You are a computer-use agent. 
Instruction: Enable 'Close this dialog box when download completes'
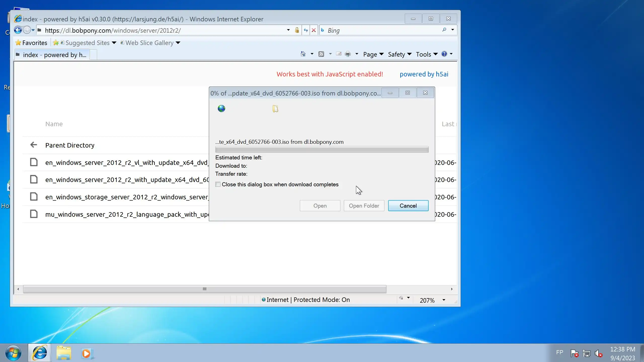tap(218, 185)
